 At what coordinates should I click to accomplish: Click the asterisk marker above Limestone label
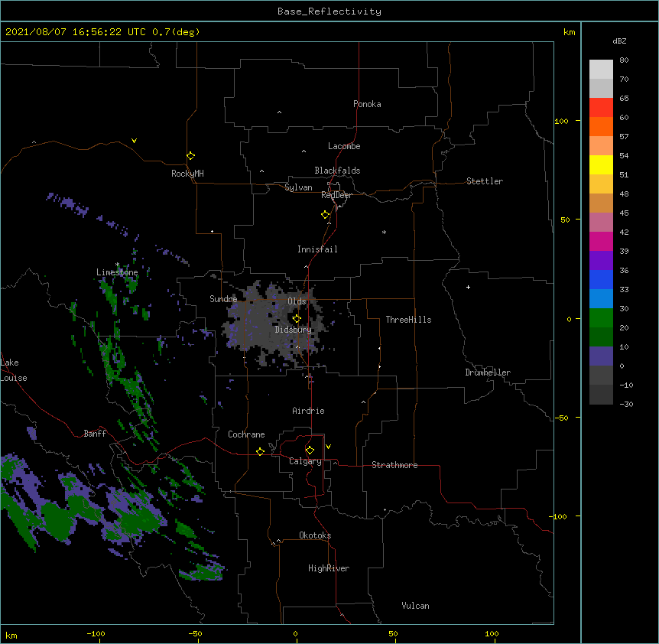[x=117, y=265]
